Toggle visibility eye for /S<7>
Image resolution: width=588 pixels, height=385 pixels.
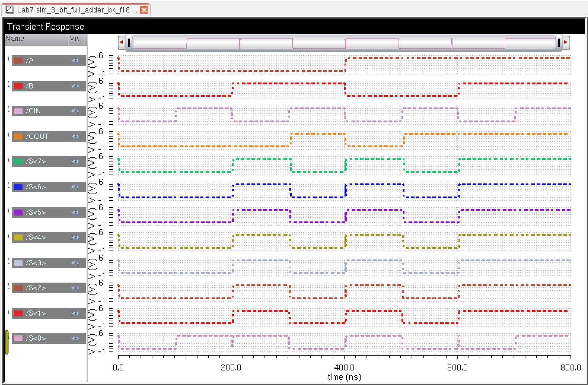pos(75,161)
